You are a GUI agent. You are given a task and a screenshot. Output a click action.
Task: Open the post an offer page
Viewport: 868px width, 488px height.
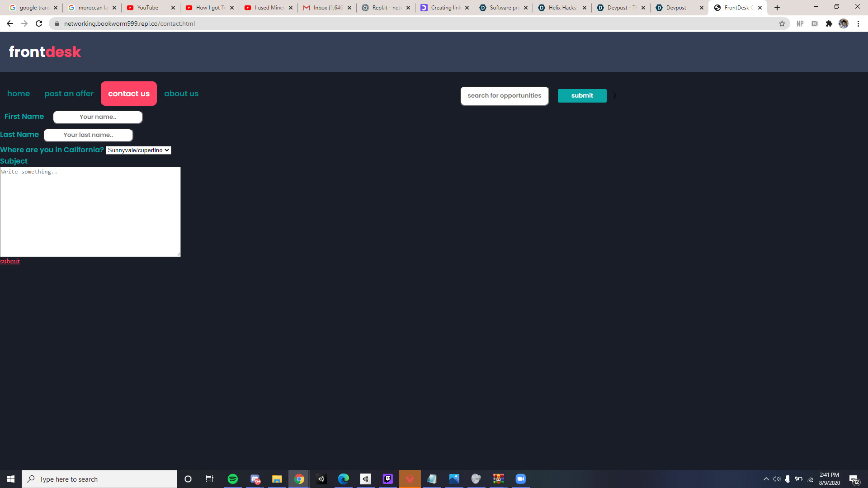coord(69,94)
